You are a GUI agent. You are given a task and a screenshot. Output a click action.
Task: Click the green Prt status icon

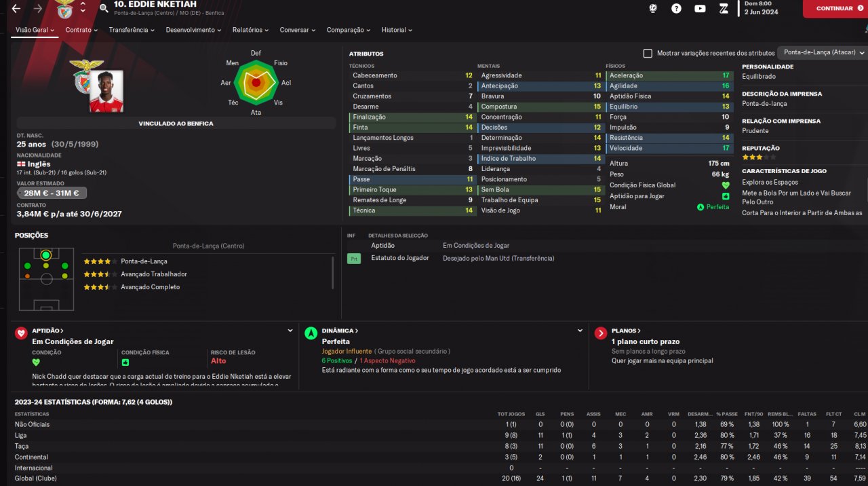[x=353, y=259]
